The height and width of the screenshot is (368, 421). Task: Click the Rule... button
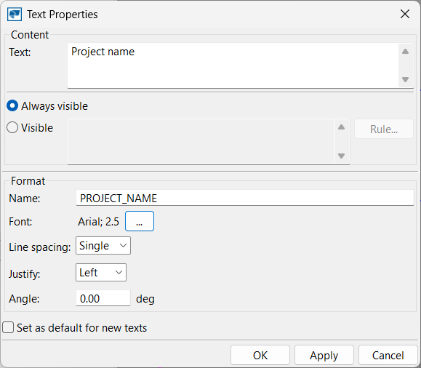click(x=384, y=129)
